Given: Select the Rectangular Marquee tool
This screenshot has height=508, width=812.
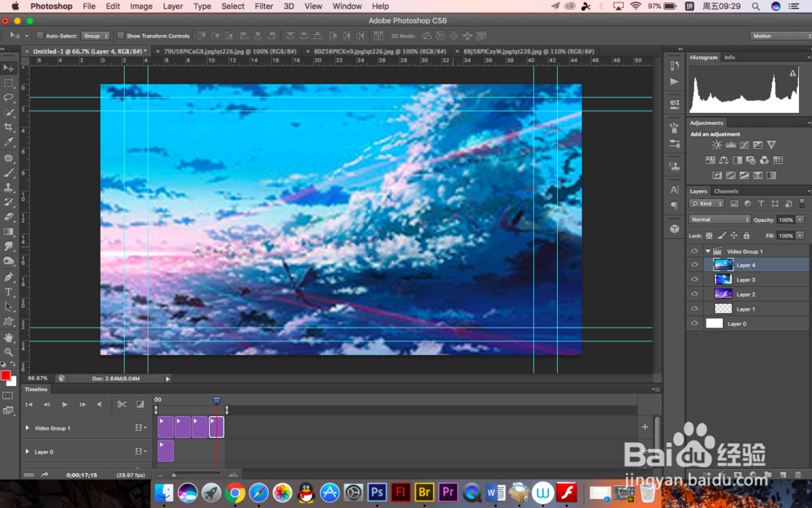Looking at the screenshot, I should [9, 83].
